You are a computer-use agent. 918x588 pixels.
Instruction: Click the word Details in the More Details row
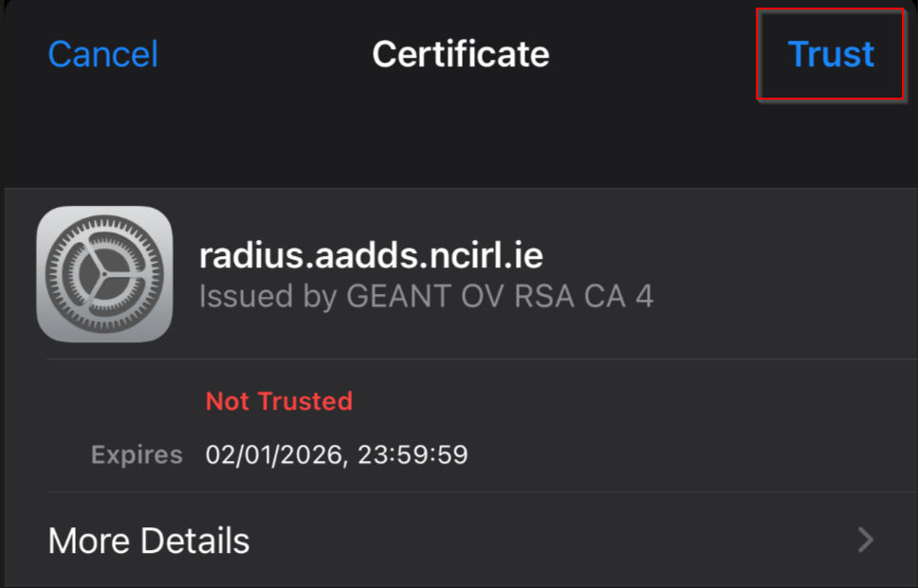(x=195, y=540)
